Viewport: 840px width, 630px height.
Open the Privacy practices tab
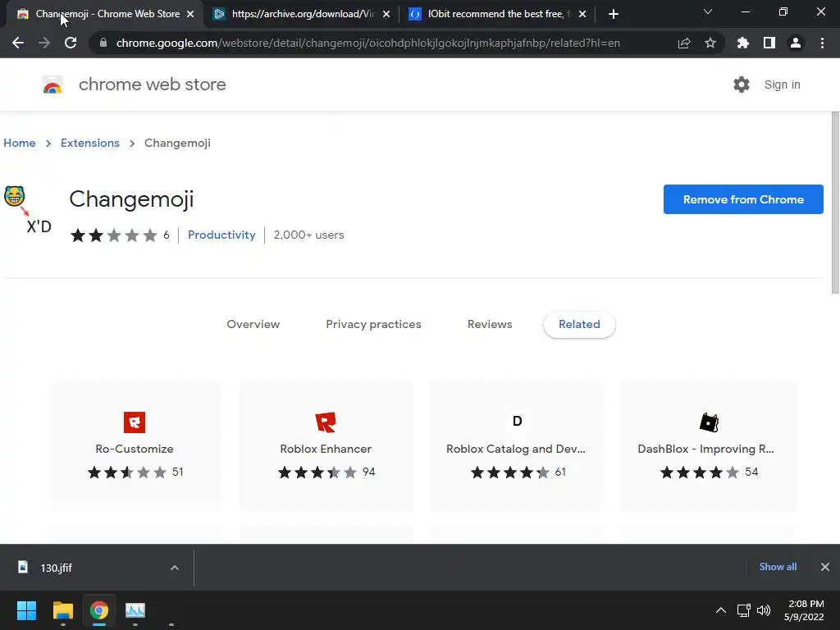click(373, 324)
